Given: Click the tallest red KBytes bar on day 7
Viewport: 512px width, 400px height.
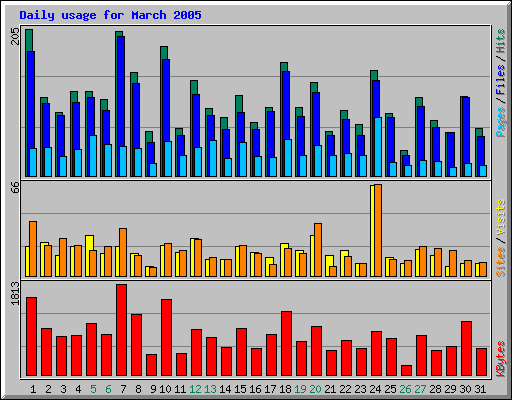Looking at the screenshot, I should 121,330.
